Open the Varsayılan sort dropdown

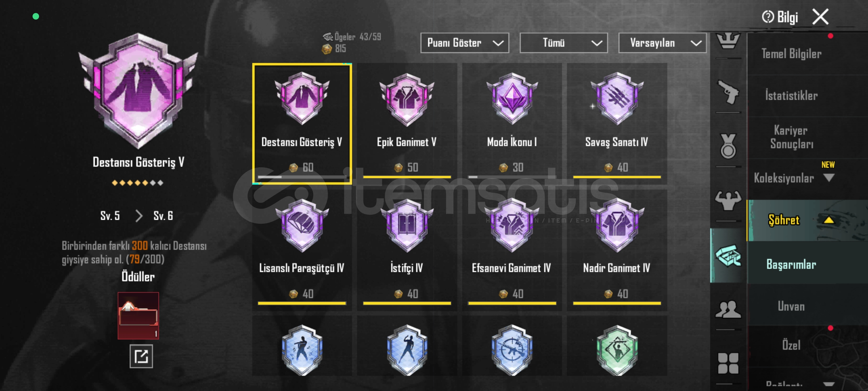click(663, 43)
